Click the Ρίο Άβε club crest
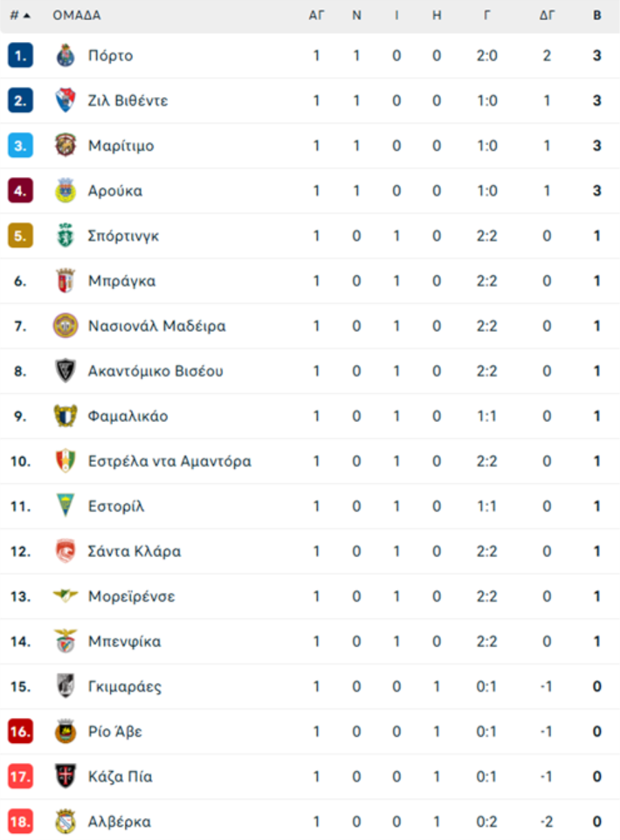 point(65,731)
